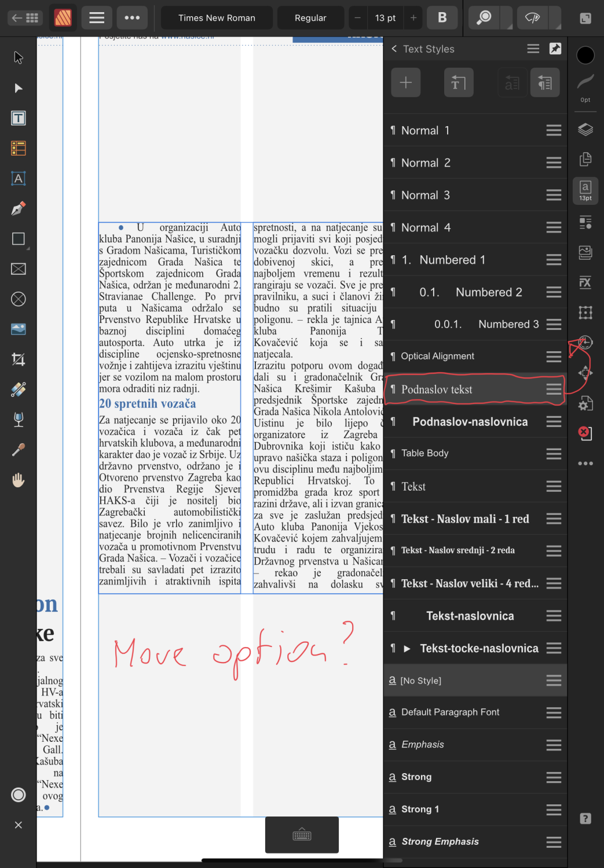The width and height of the screenshot is (604, 868).
Task: Open options menu for Strong 1 style
Action: point(554,810)
